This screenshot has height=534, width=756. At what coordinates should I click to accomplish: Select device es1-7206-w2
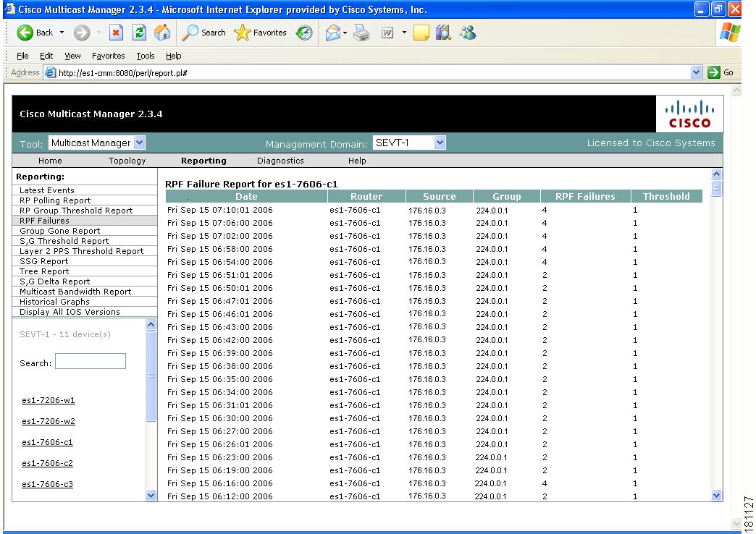(49, 421)
